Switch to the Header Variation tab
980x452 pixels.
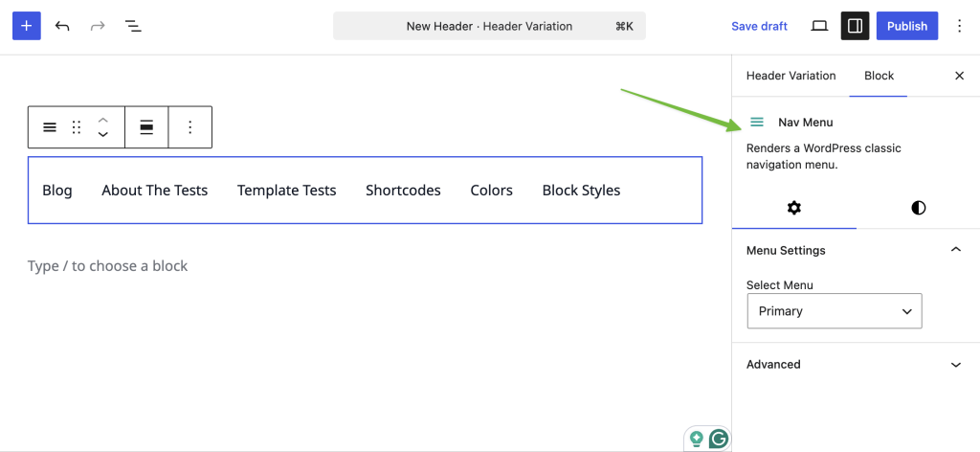(791, 76)
